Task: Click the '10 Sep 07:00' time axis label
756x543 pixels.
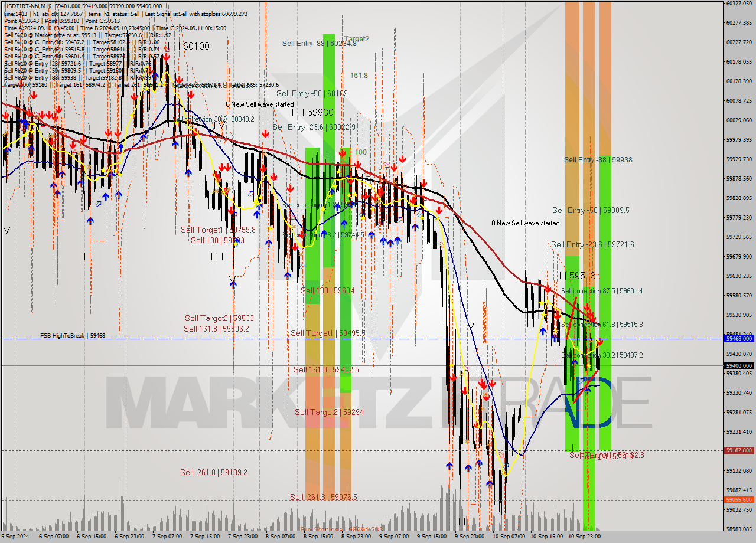Action: click(x=509, y=537)
